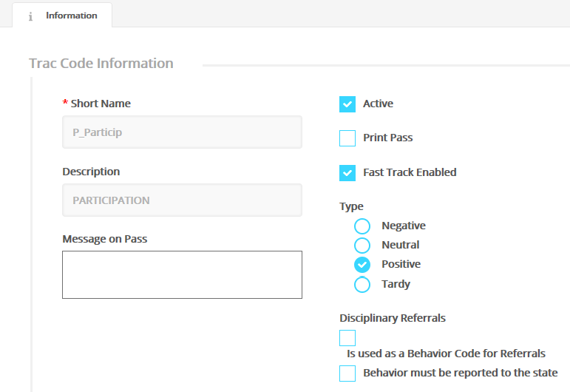
Task: Click the info icon on the Information tab
Action: tap(30, 16)
